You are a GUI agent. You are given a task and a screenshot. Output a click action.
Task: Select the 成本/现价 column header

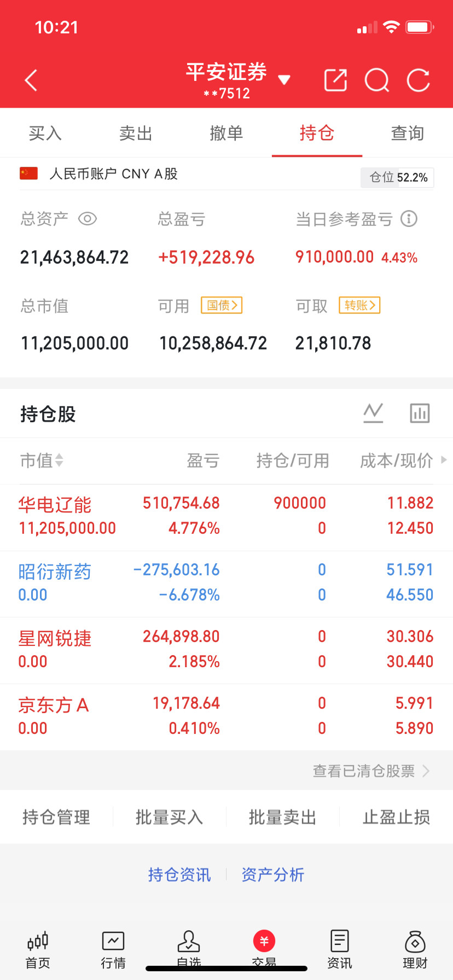pos(397,460)
